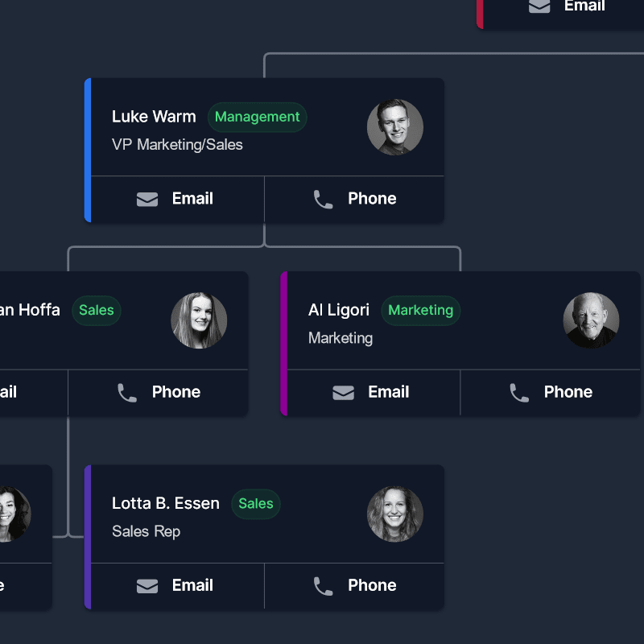Open Al Ligori's profile photo
The width and height of the screenshot is (644, 644).
pyautogui.click(x=591, y=320)
